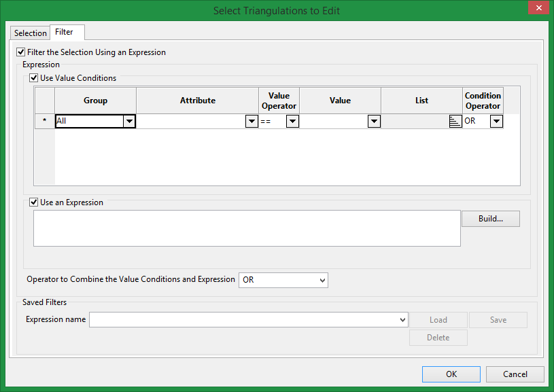
Task: Disable the Use an Expression checkbox
Action: pyautogui.click(x=34, y=202)
